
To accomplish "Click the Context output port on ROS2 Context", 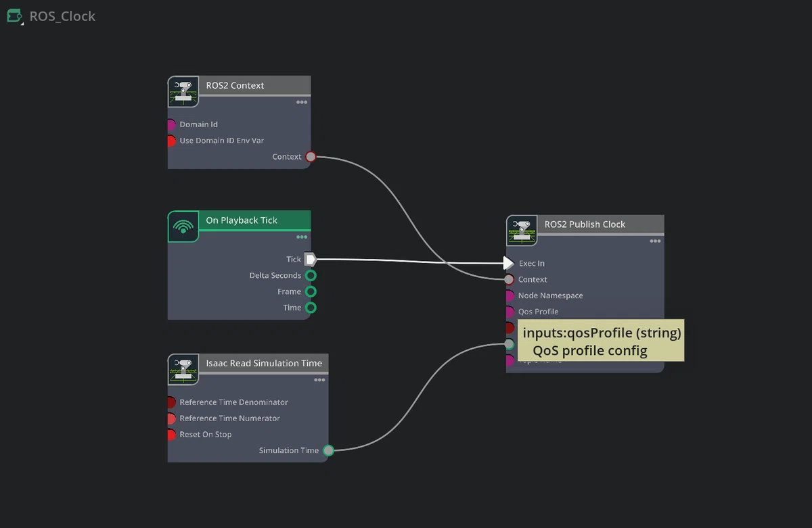I will click(311, 157).
